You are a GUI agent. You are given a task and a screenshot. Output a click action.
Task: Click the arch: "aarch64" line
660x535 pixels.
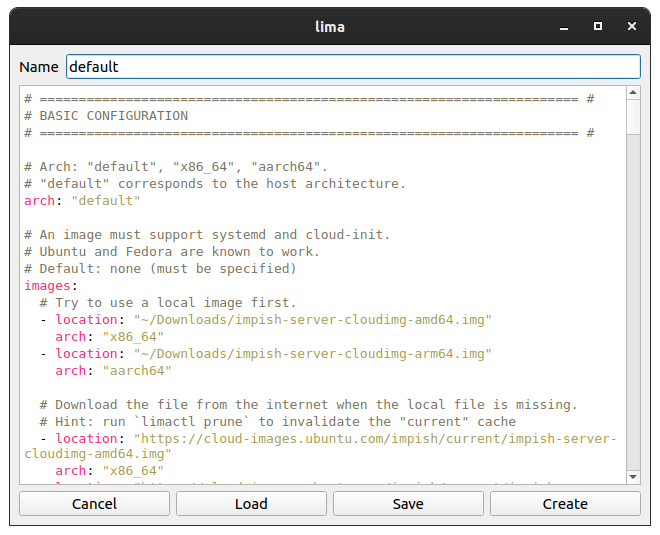click(x=114, y=371)
